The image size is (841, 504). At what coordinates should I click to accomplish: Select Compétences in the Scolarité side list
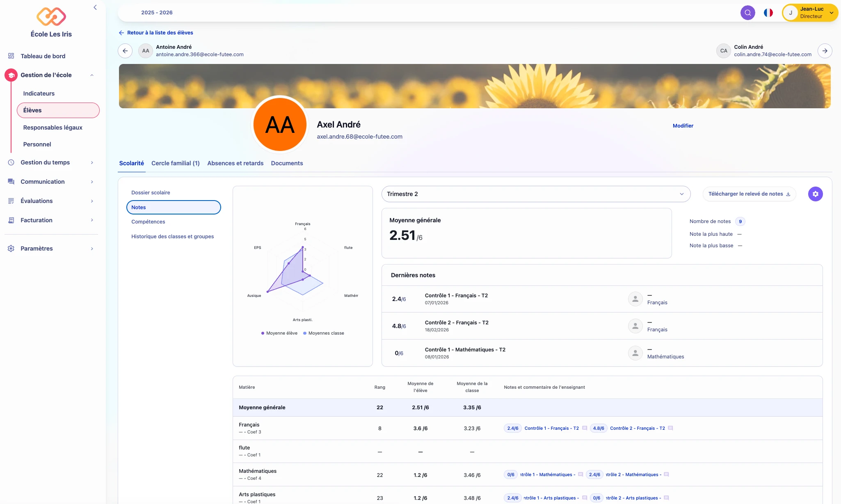click(x=148, y=222)
